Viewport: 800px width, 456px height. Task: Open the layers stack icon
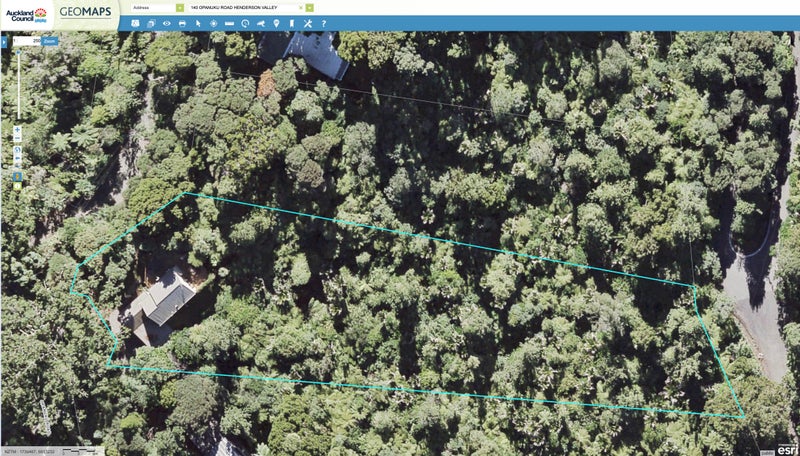point(151,23)
